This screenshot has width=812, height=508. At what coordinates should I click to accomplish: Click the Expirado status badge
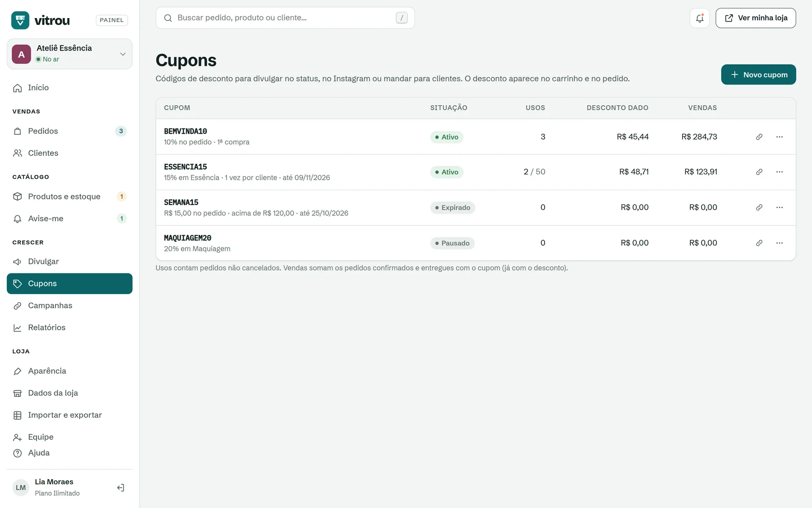(x=452, y=208)
